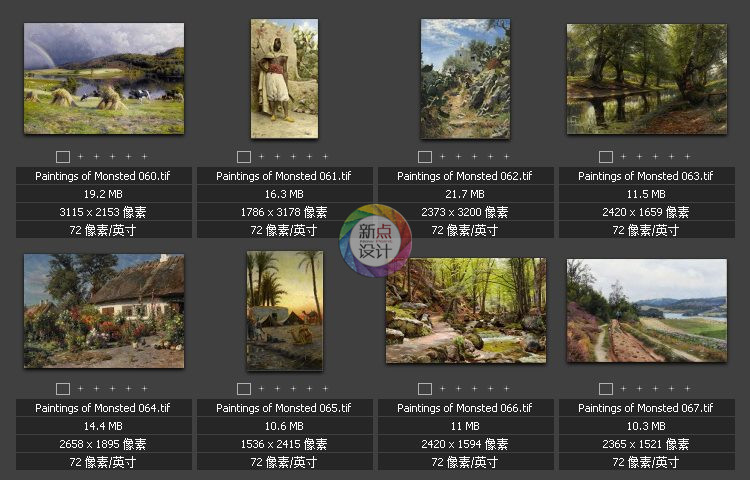Click the 1786 x 3178 dimensions text
Screen dimensions: 750x480
(x=284, y=212)
